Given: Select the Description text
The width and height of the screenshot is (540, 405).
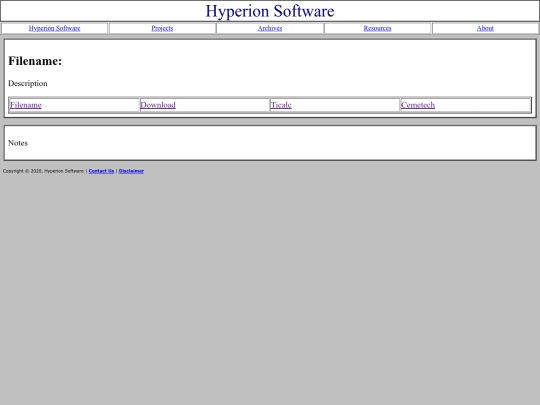Looking at the screenshot, I should [28, 83].
